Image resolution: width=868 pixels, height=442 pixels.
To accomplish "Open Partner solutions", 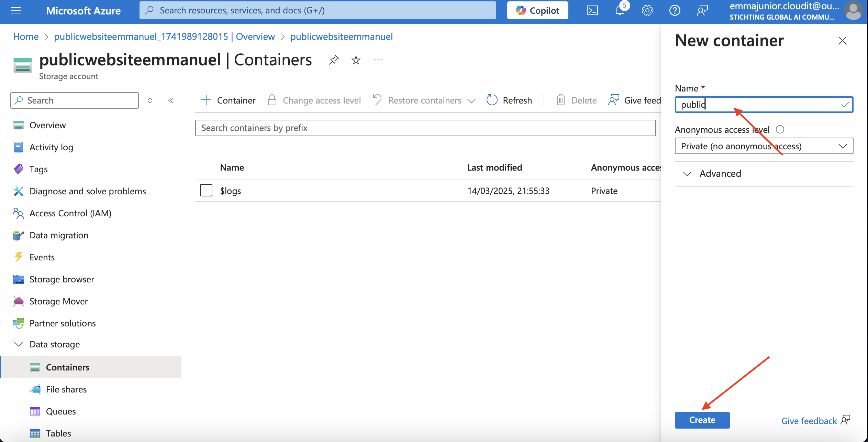I will point(63,323).
